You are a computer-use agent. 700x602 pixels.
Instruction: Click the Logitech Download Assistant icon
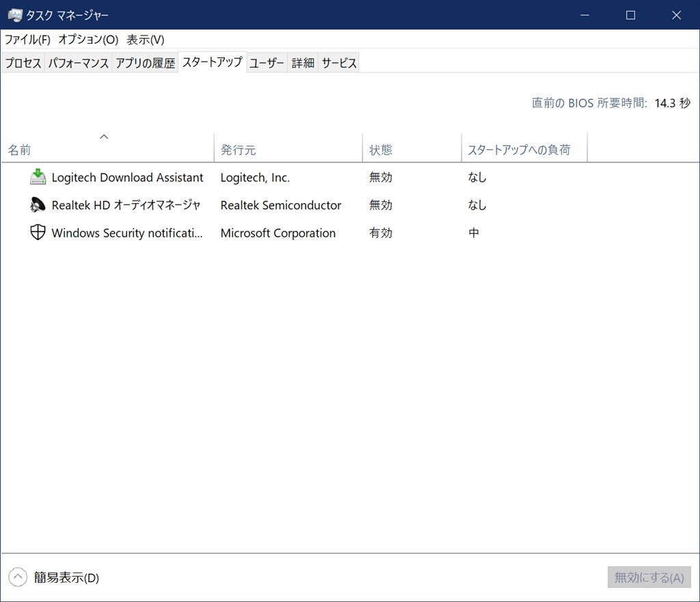[x=38, y=177]
